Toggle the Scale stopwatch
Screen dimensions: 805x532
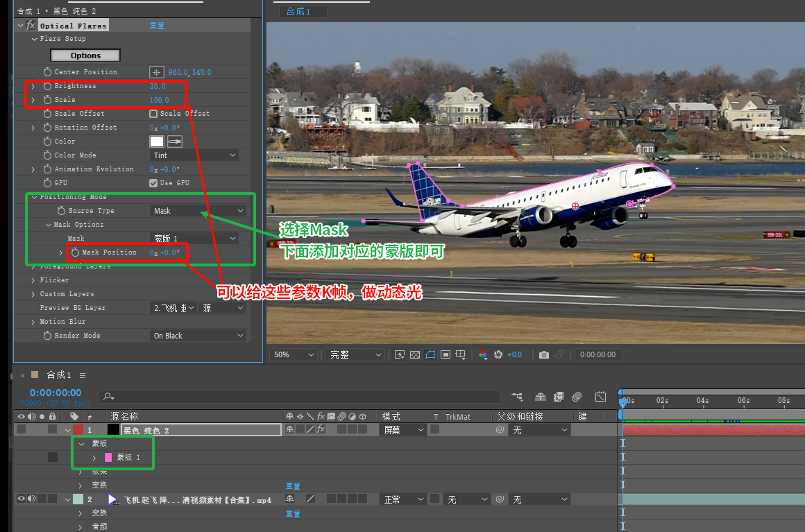(x=47, y=99)
